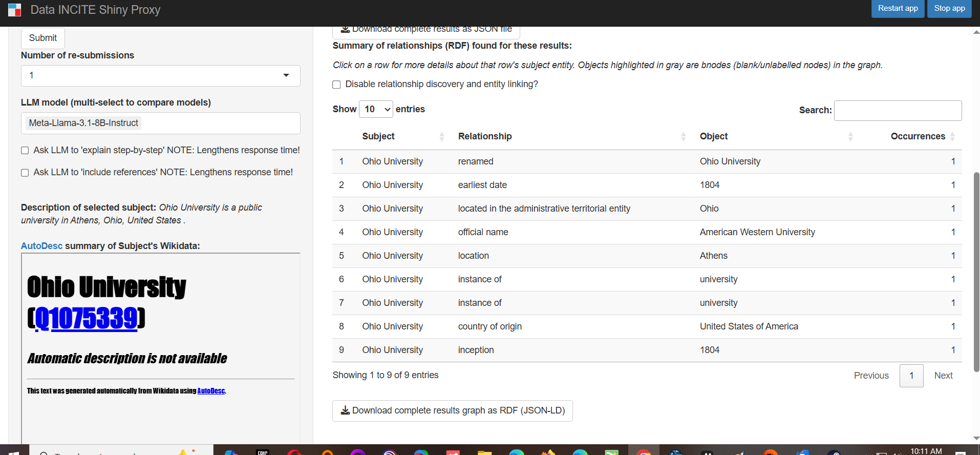980x455 pixels.
Task: Focus the table Search input field
Action: 898,111
